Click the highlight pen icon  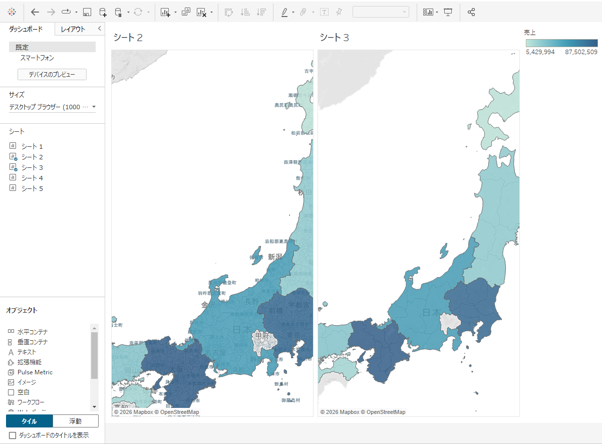[284, 12]
